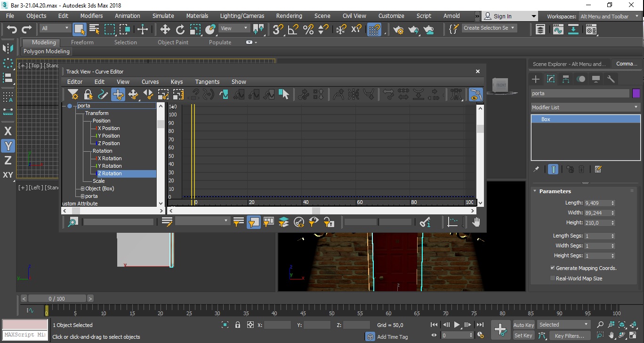The height and width of the screenshot is (343, 644).
Task: Click the Redo arrow icon
Action: 26,30
